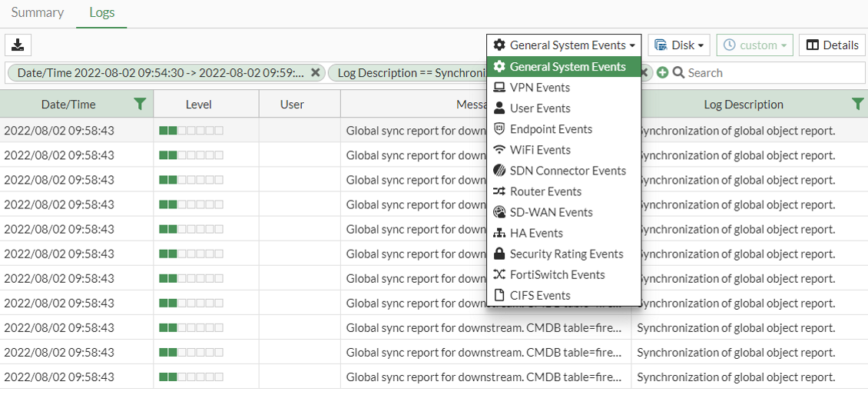Viewport: 868px width, 395px height.
Task: Select SD-WAN Events from dropdown
Action: (x=550, y=212)
